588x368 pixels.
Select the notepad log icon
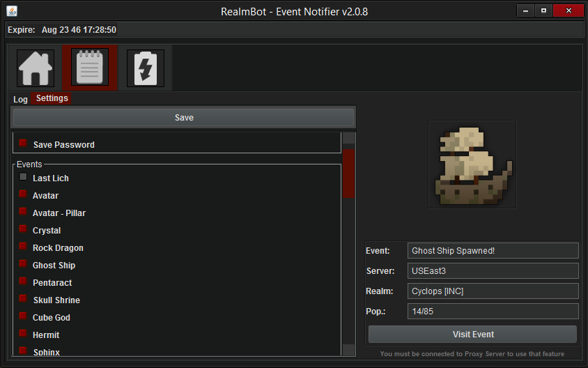(90, 67)
